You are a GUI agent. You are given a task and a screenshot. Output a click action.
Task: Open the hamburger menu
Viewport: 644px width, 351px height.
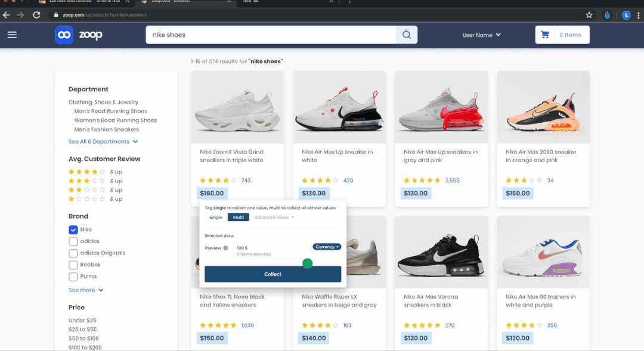12,35
